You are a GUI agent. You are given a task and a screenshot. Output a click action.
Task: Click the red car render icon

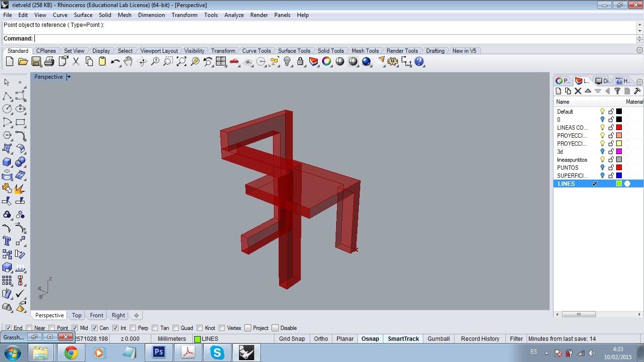[234, 61]
